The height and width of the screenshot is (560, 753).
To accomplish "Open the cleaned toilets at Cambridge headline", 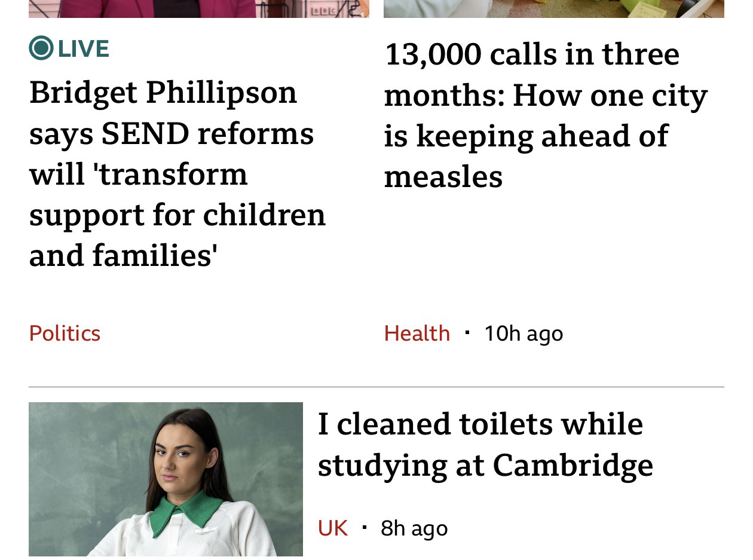I will [x=484, y=444].
